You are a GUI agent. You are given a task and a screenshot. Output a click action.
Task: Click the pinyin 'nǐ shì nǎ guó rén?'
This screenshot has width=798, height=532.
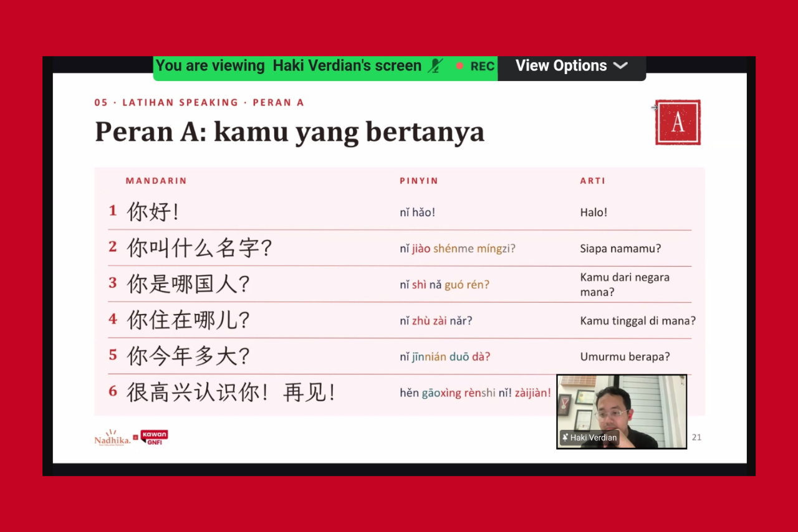445,285
